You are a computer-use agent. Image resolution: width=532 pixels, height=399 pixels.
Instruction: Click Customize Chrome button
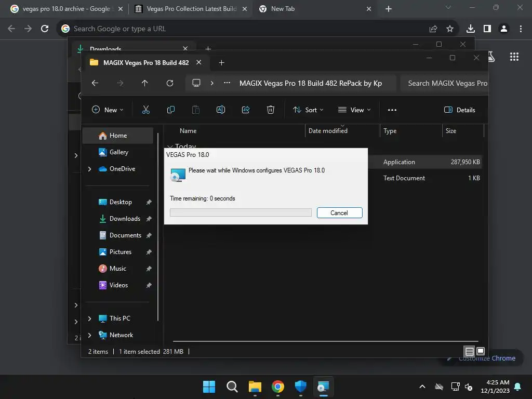click(x=482, y=358)
